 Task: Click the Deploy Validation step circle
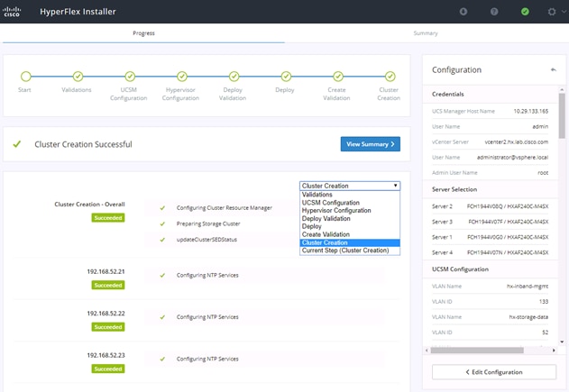(234, 77)
